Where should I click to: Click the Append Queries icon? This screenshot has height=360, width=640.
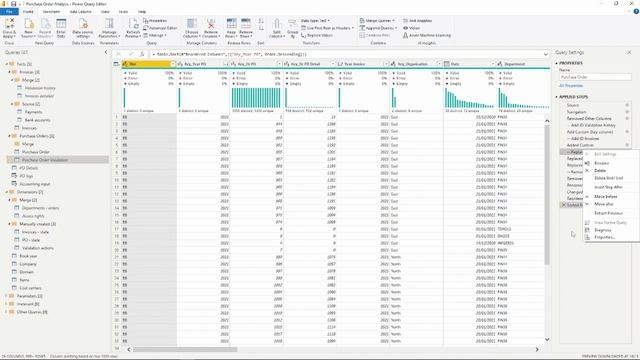362,28
